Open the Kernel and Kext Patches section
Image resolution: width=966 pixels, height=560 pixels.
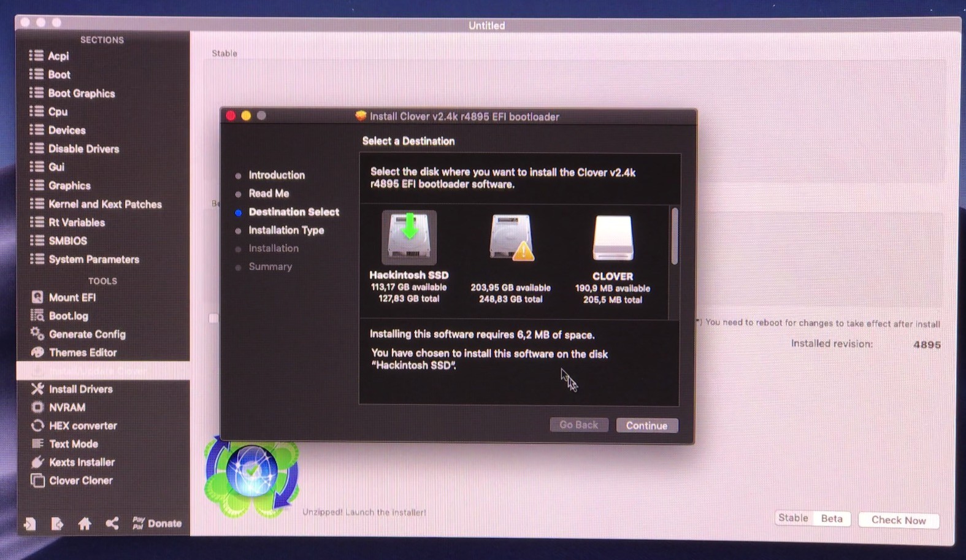tap(104, 204)
